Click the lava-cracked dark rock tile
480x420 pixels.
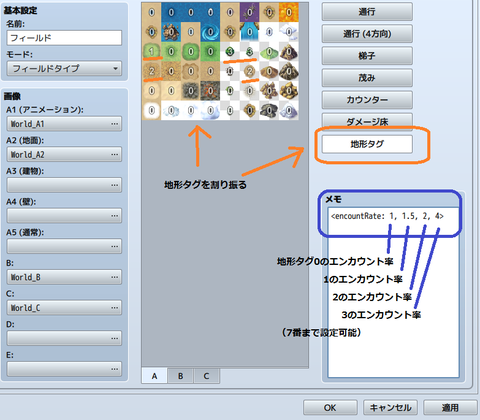pyautogui.click(x=210, y=91)
